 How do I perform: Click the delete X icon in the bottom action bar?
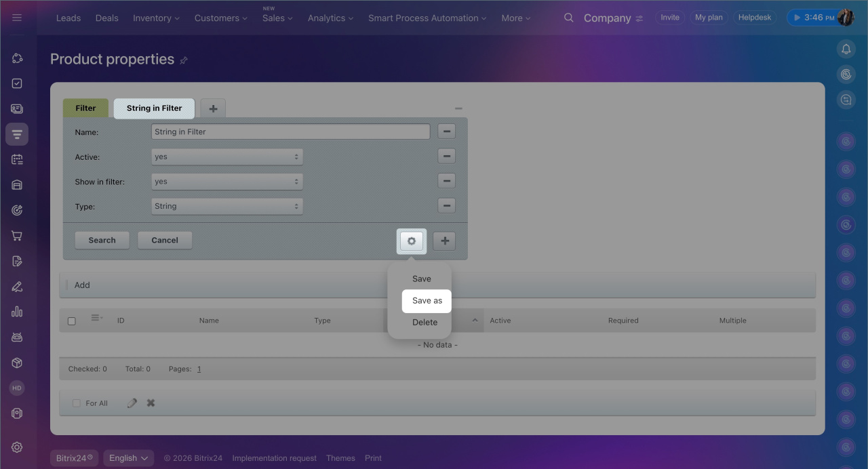coord(151,403)
